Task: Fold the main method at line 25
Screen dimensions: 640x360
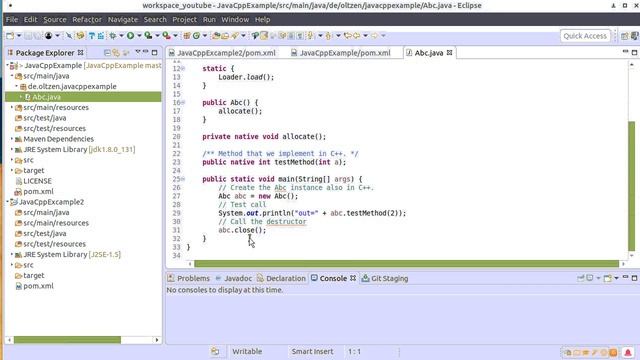Action: pyautogui.click(x=183, y=179)
